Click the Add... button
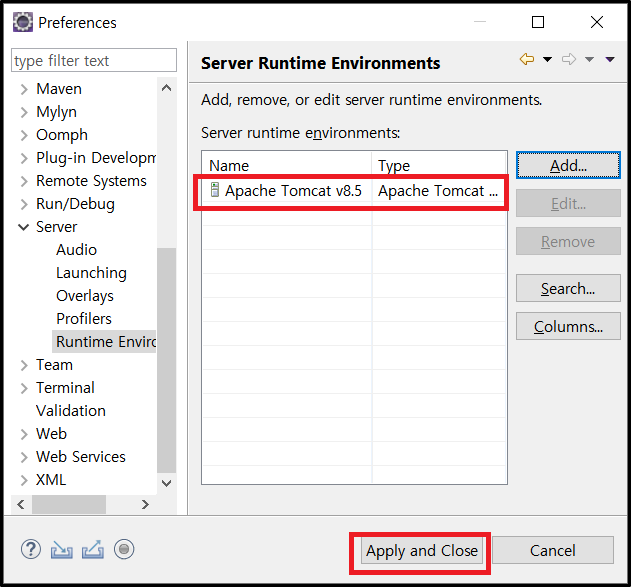 [568, 165]
